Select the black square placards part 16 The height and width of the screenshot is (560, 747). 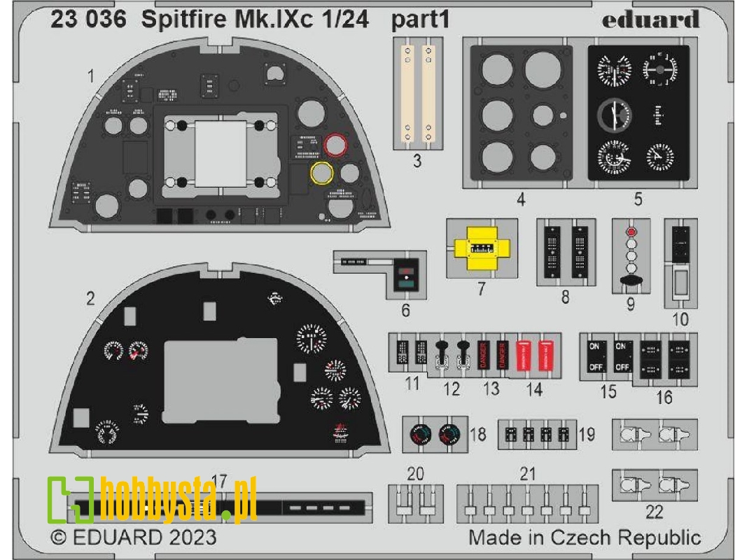point(665,360)
